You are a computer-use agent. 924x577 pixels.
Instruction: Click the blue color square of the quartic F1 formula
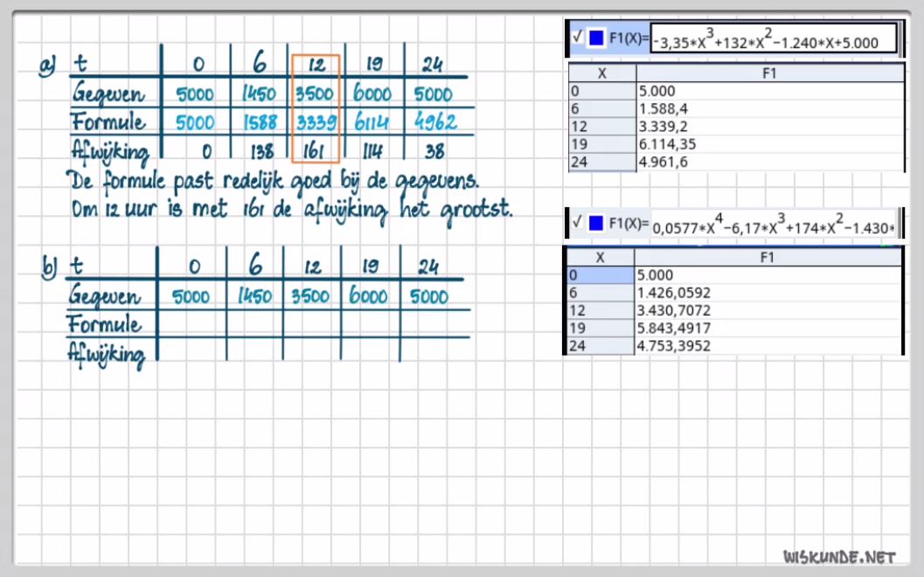(x=597, y=224)
